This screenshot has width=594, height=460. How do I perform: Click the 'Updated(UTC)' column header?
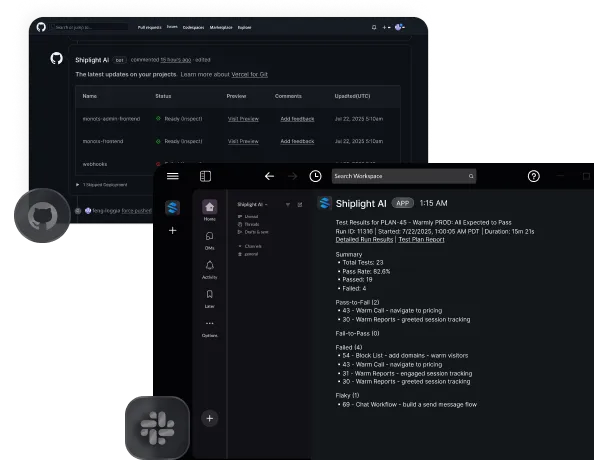[352, 96]
